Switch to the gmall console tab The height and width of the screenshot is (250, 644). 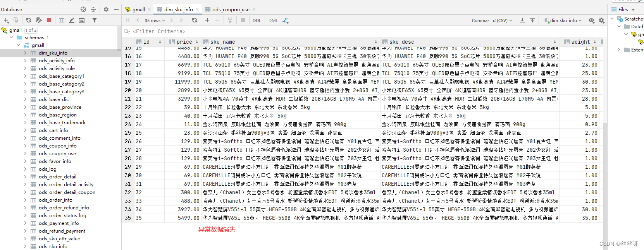coord(135,9)
